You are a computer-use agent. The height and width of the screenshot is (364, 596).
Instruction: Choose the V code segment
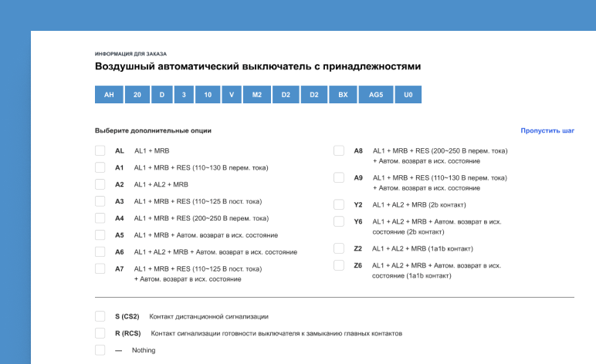232,95
